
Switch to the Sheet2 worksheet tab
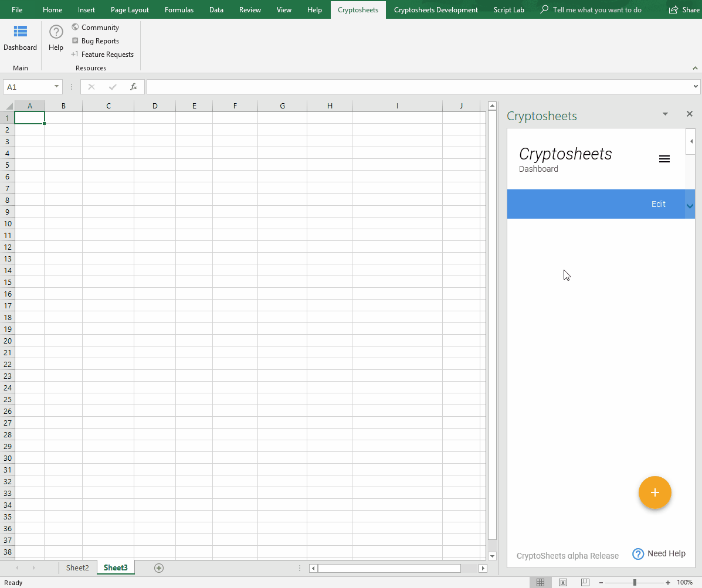point(77,568)
